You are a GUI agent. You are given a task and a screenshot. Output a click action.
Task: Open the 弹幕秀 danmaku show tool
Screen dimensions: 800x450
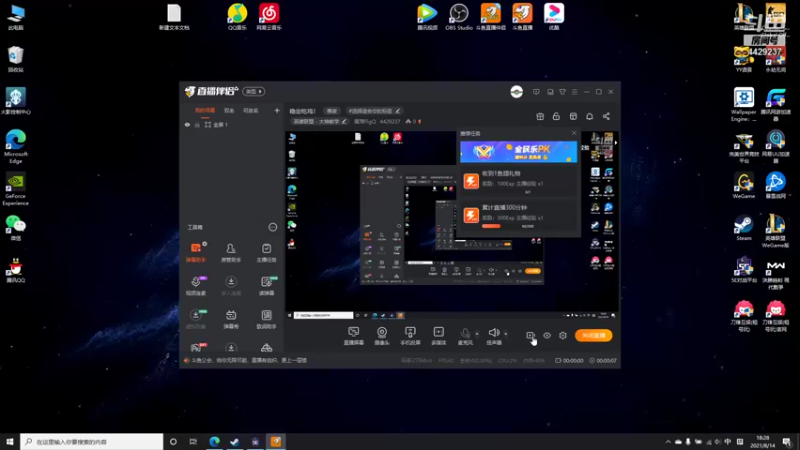231,319
